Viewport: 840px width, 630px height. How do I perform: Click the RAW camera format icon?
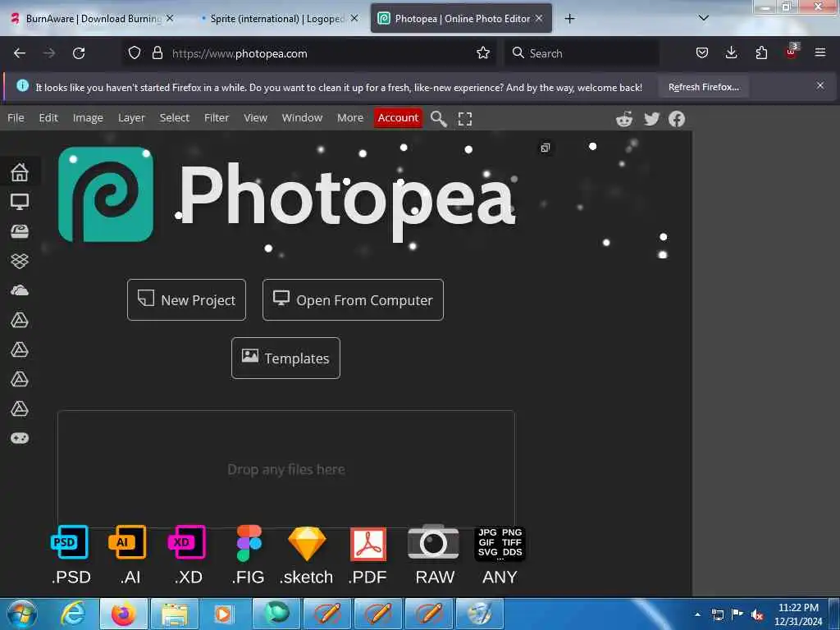coord(433,542)
